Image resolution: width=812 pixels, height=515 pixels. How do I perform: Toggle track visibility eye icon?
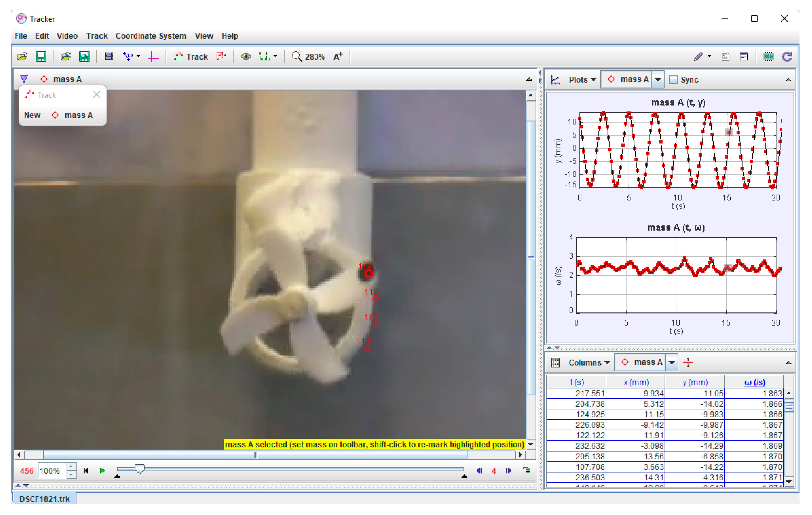(246, 56)
